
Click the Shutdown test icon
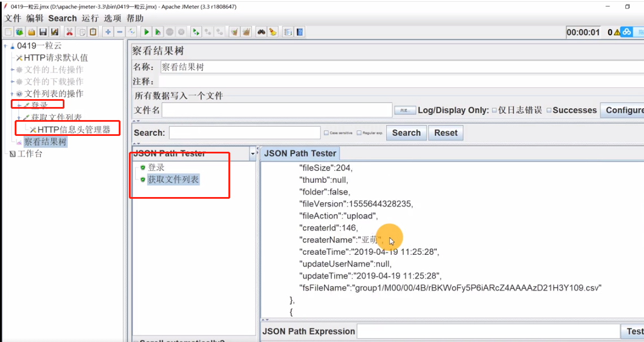tap(181, 32)
